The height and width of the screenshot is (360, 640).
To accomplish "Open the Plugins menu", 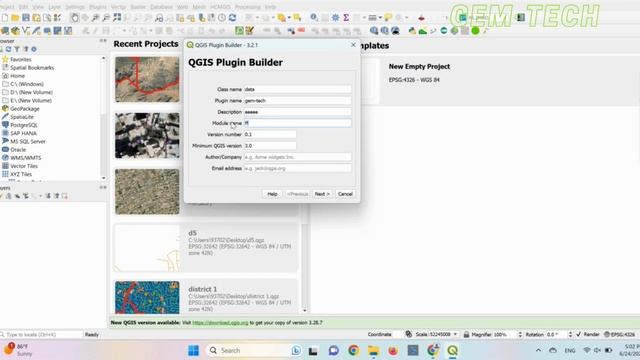I will tap(98, 7).
